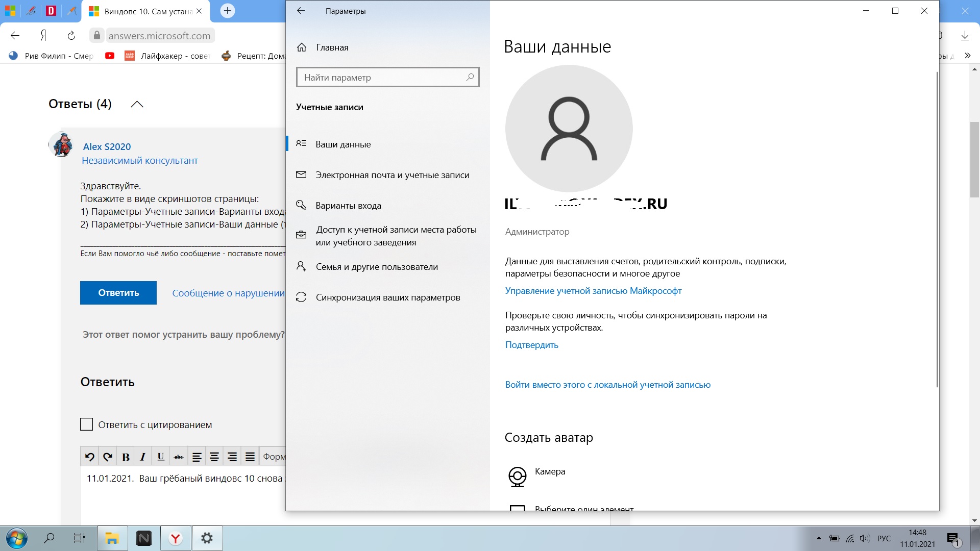Screen dimensions: 980x551
Task: Open Yandex Browser from taskbar
Action: (176, 538)
